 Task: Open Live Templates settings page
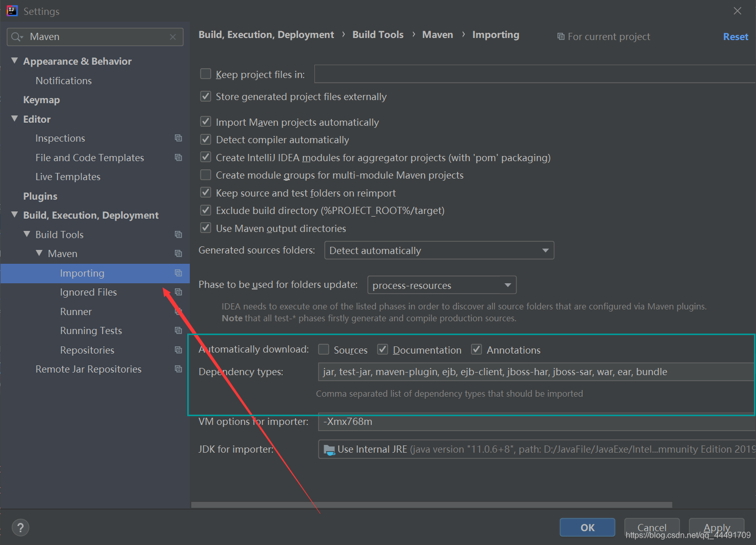(x=68, y=177)
